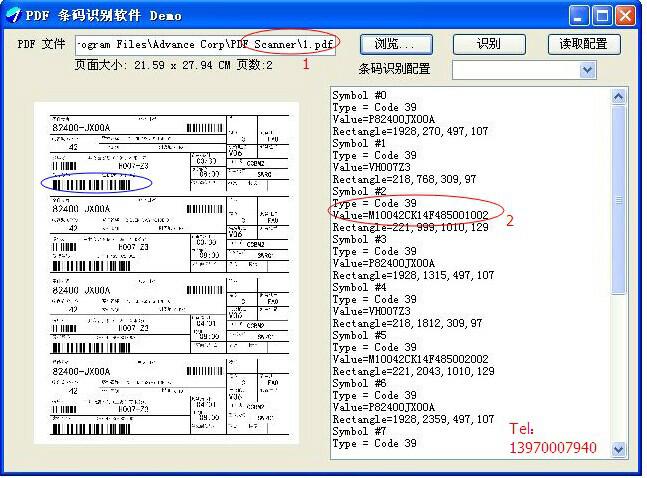Close the PDF barcode software window
This screenshot has width=647, height=478.
[626, 16]
